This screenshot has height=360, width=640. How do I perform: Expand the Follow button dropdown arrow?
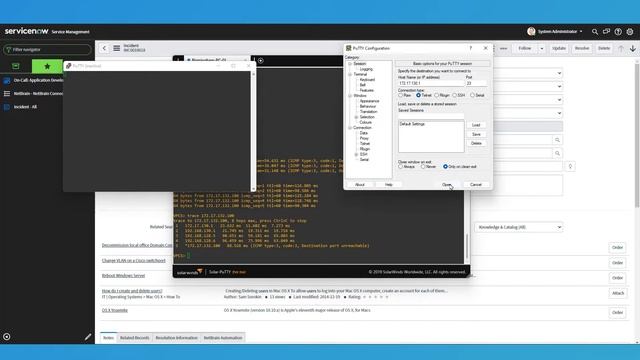[x=542, y=48]
